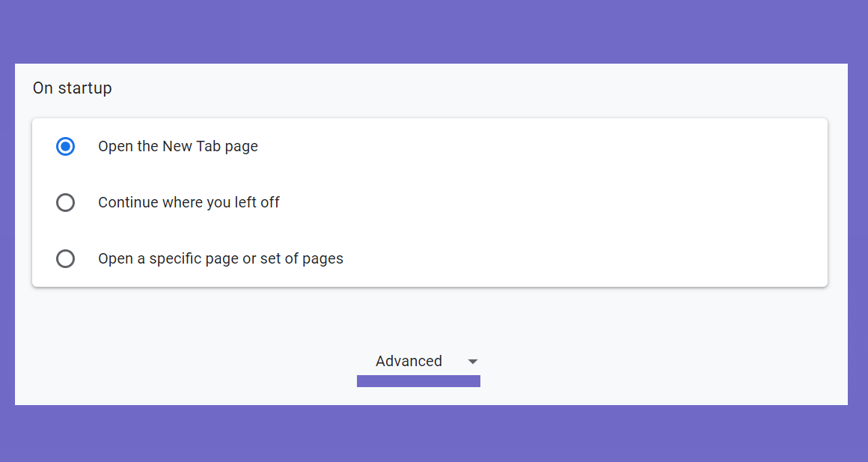868x462 pixels.
Task: Choose the "Continue where you left off" radio button
Action: click(x=65, y=202)
